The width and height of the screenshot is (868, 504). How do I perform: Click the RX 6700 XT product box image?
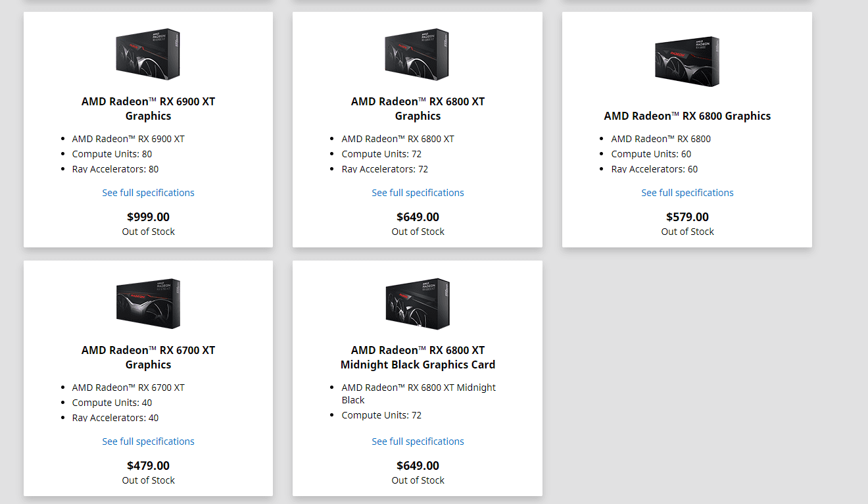(148, 303)
